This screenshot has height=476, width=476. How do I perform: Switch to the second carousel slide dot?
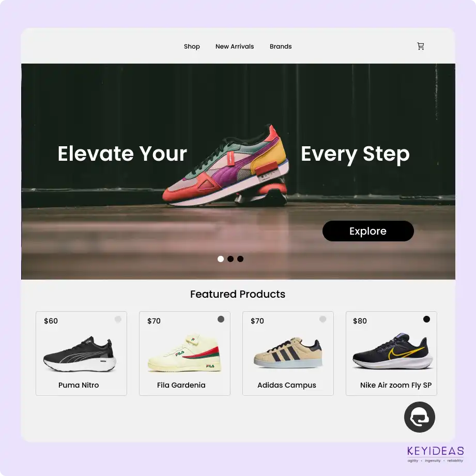[231, 259]
